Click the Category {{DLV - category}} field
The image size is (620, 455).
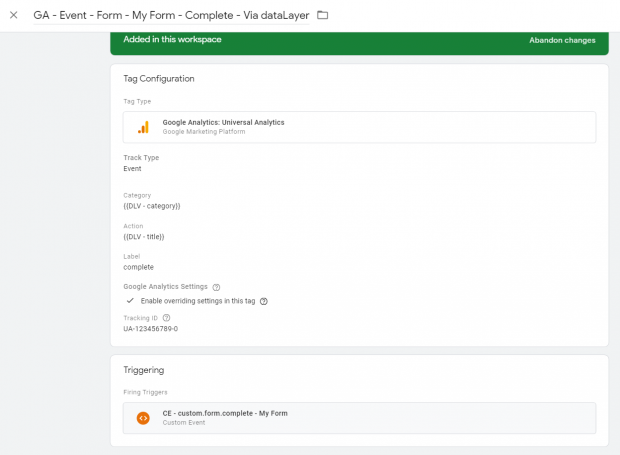[x=151, y=206]
